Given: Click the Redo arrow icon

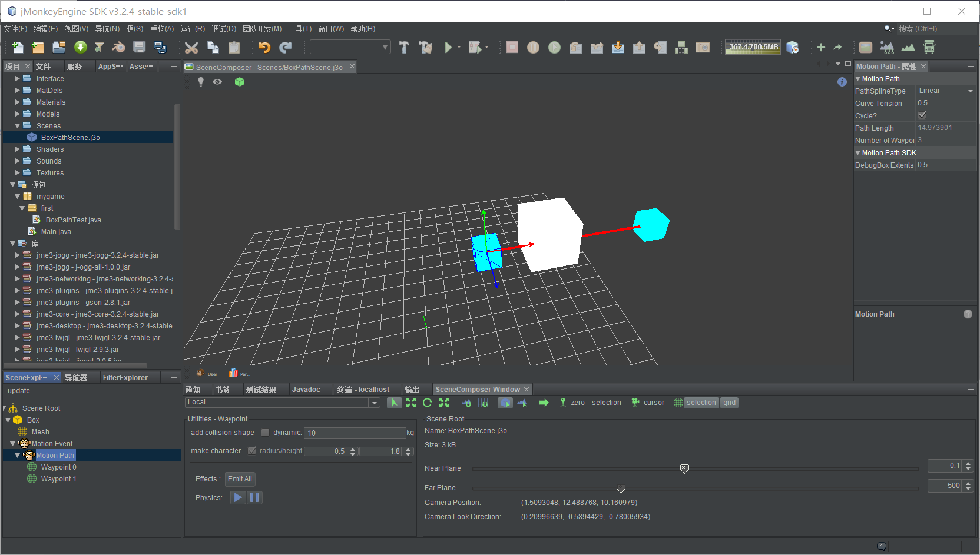Looking at the screenshot, I should [x=286, y=47].
